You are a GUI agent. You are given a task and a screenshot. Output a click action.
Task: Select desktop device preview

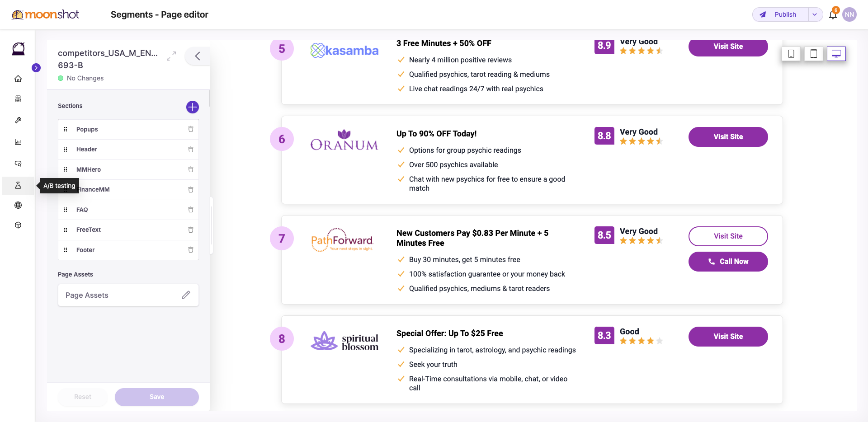[x=836, y=54]
